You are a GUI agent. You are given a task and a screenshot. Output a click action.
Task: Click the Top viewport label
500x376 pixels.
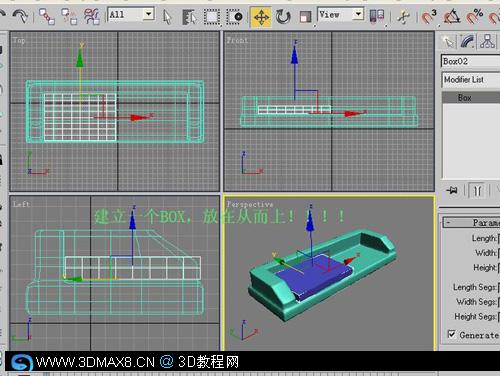(x=19, y=40)
